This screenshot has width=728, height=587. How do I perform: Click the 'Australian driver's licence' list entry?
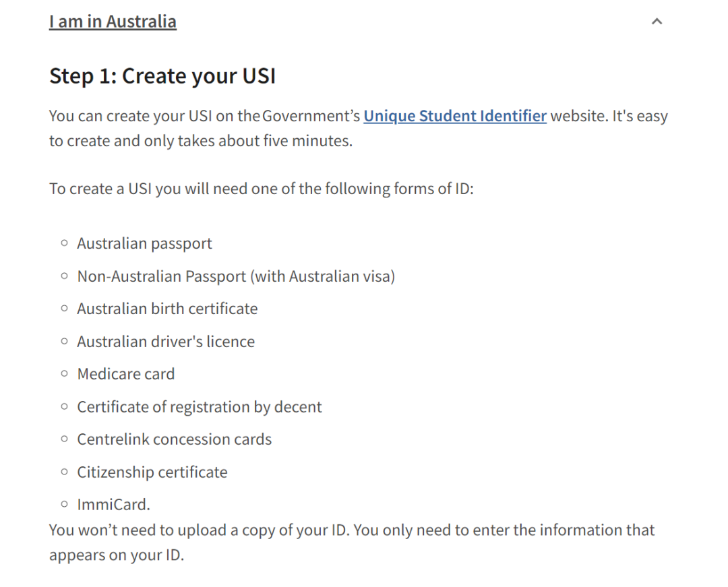pos(166,342)
